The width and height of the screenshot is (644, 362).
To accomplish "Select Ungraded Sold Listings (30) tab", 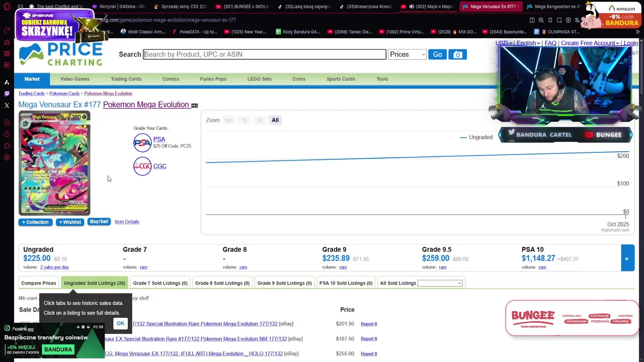I will click(x=95, y=283).
